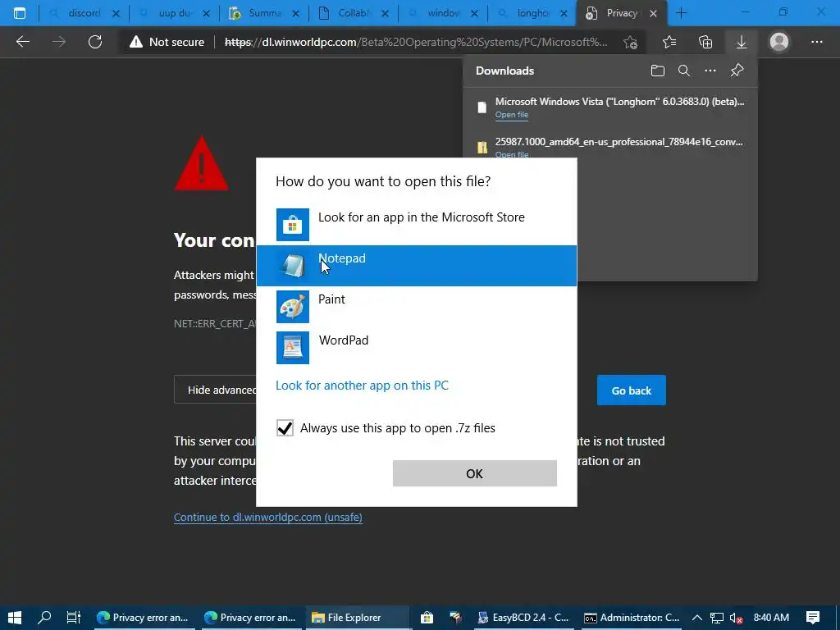Click the Not secure warning icon
The image size is (840, 630).
pyautogui.click(x=136, y=42)
